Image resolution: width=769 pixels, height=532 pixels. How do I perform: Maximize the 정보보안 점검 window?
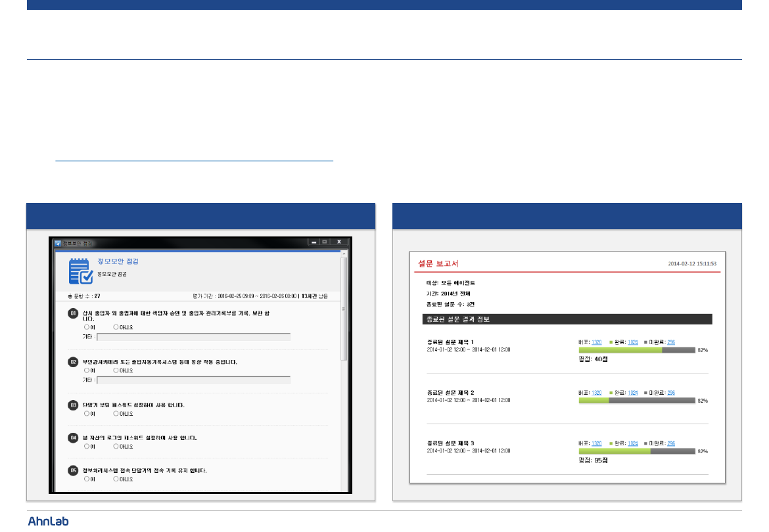point(325,242)
